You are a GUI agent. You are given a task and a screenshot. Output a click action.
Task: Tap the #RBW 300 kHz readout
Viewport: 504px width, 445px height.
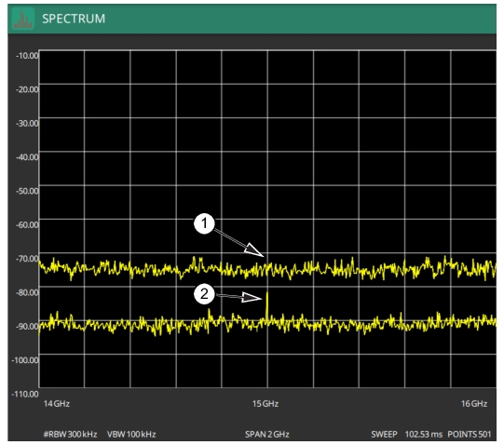[71, 435]
